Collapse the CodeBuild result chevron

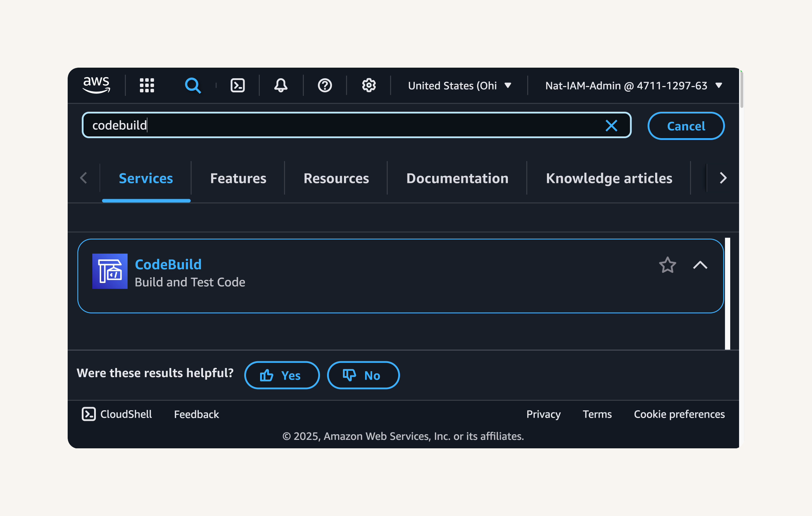pyautogui.click(x=700, y=265)
